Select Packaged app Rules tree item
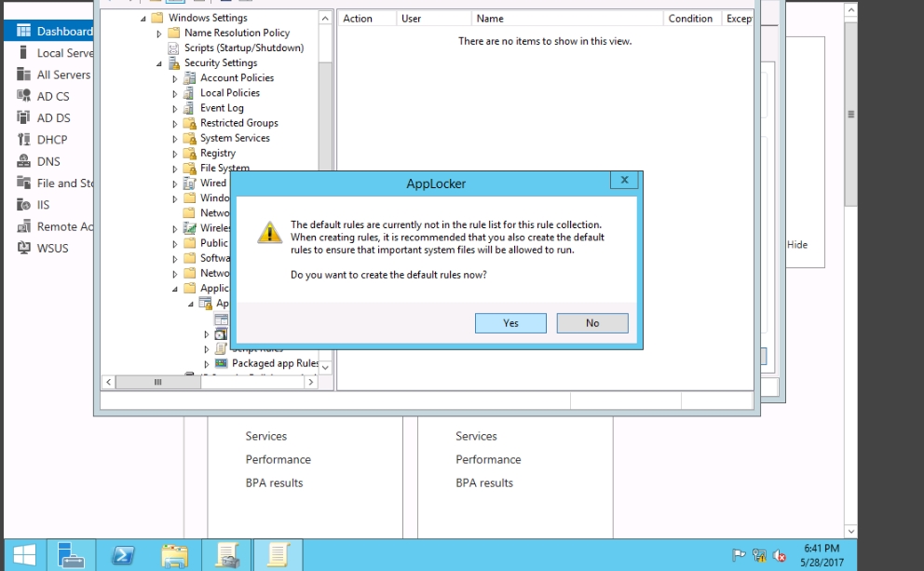Screen dimensions: 924x571 (275, 363)
